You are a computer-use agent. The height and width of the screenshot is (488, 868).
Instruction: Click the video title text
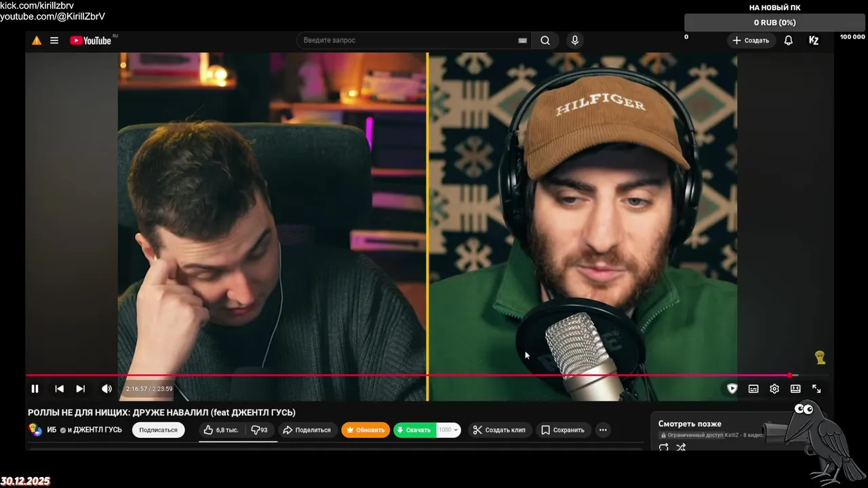(x=161, y=412)
